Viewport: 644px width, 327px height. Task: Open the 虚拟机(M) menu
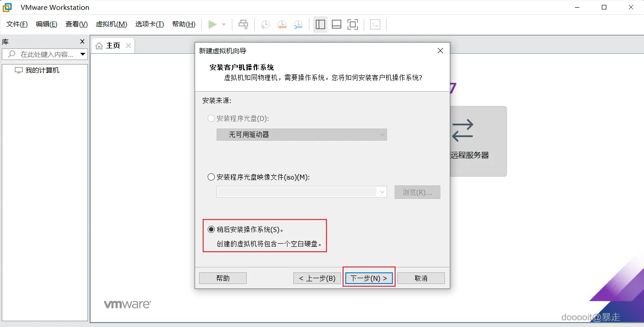point(111,24)
